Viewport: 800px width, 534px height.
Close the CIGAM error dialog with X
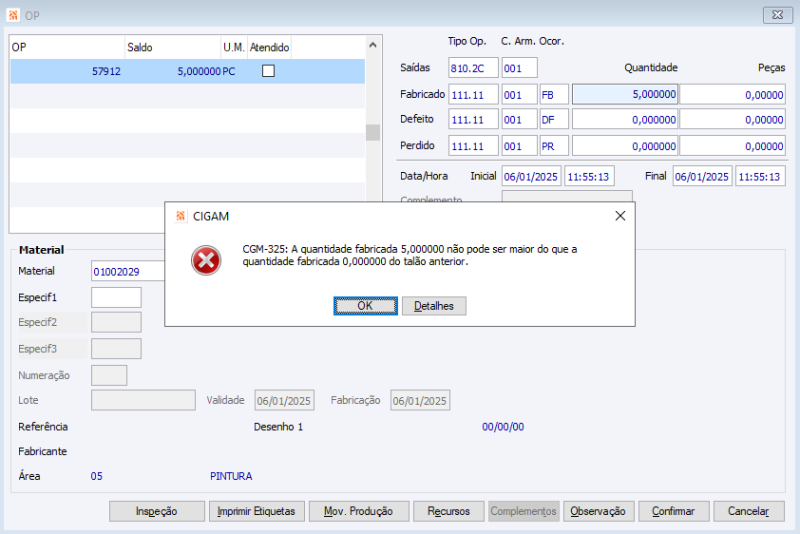pos(620,216)
